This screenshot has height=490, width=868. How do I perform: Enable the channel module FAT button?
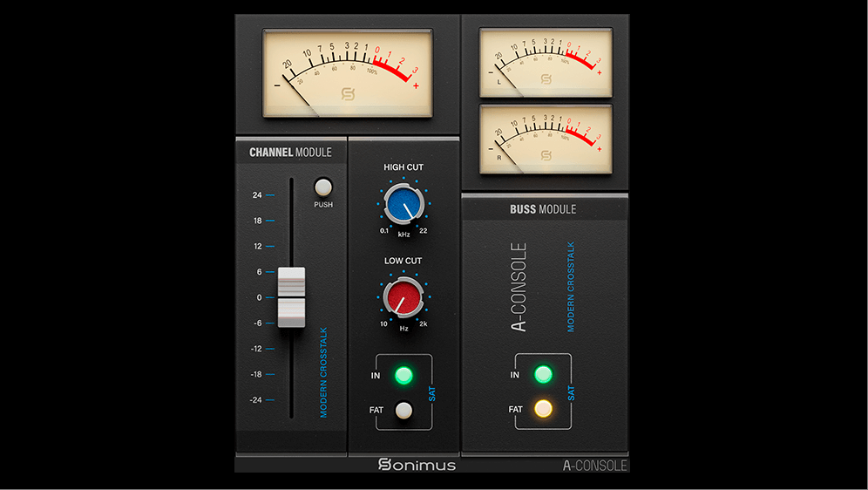point(403,410)
